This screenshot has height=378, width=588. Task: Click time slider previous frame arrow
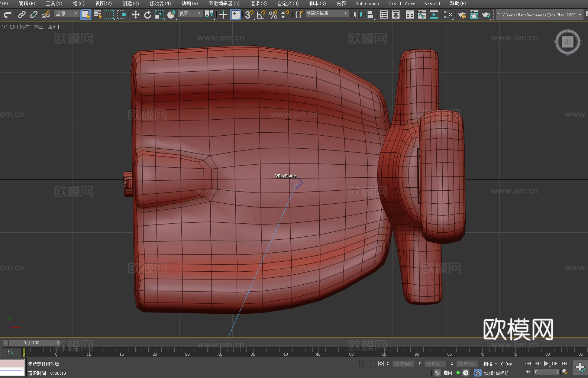coord(5,343)
